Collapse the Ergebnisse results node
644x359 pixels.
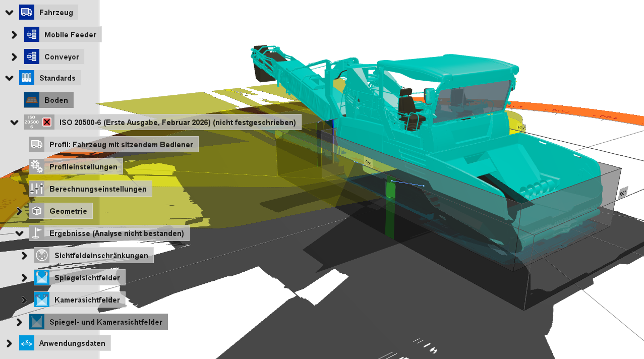(19, 233)
